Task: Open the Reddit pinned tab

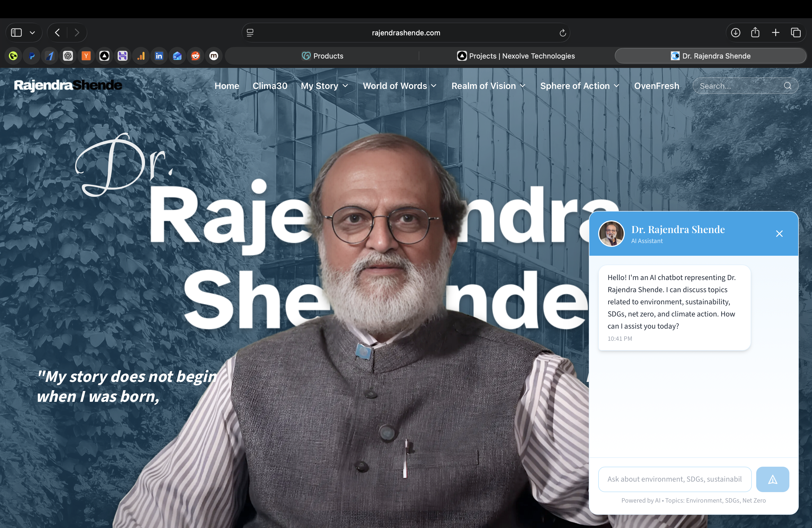Action: point(195,56)
